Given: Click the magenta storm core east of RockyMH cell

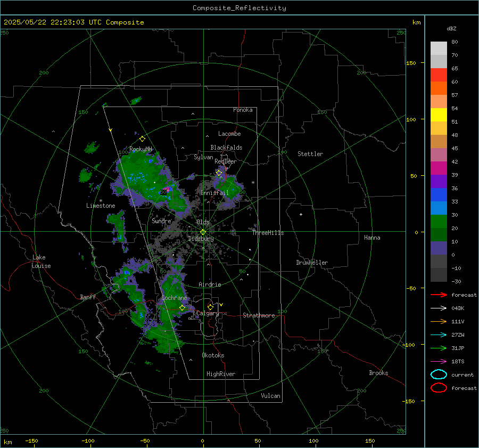Looking at the screenshot, I should click(167, 189).
